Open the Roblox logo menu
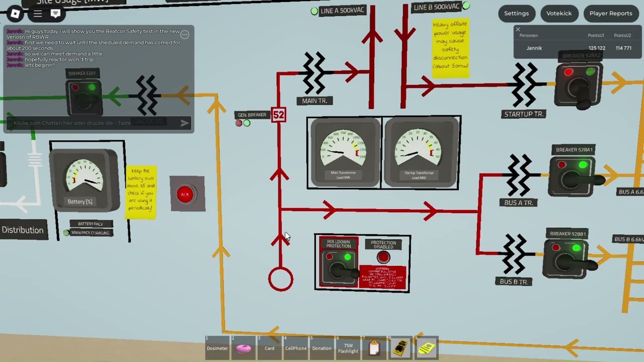The image size is (644, 362). [15, 14]
